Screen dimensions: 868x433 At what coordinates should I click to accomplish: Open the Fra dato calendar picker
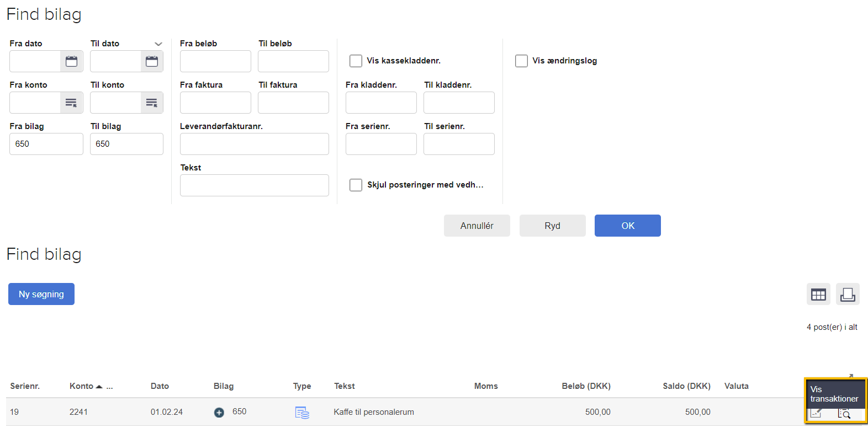tap(72, 61)
